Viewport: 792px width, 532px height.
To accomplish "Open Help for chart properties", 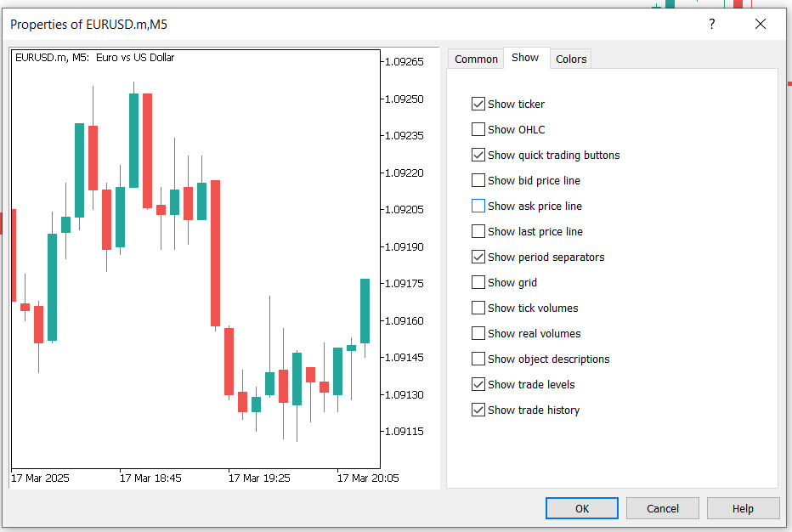I will (743, 508).
